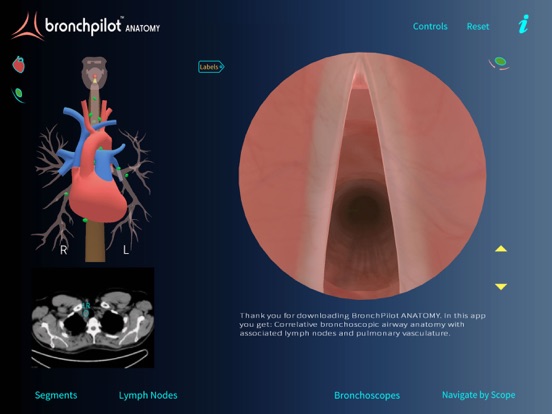552x414 pixels.
Task: Open the Controls help
Action: (x=430, y=26)
